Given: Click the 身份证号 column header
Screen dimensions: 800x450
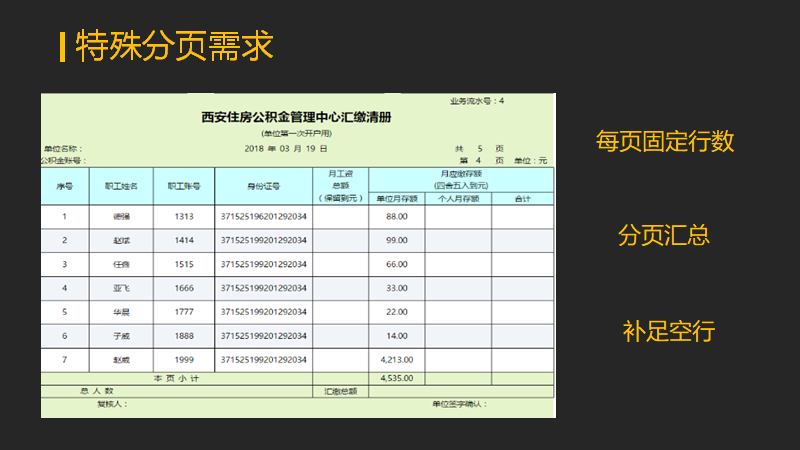Looking at the screenshot, I should pos(264,186).
